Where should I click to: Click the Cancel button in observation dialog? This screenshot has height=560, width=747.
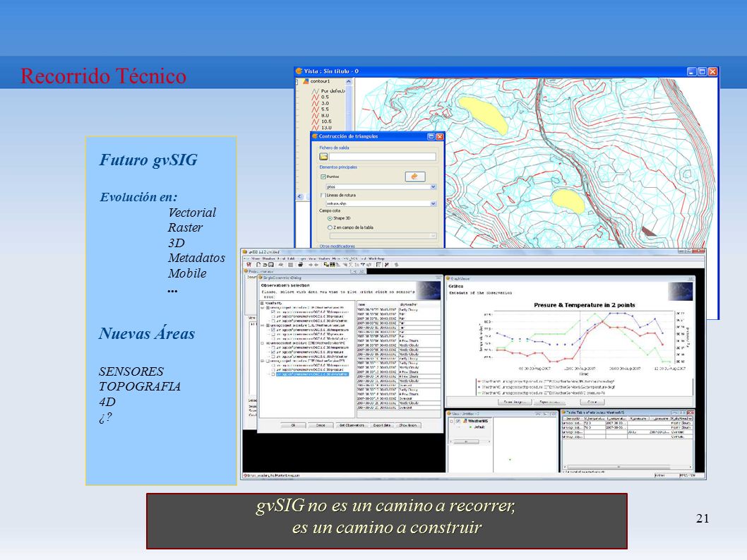(x=321, y=425)
